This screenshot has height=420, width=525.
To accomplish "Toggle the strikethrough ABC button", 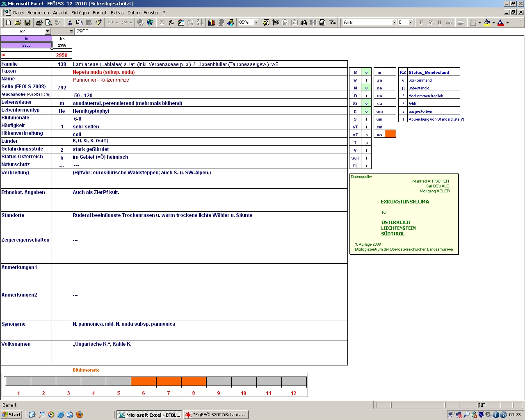I will point(449,23).
